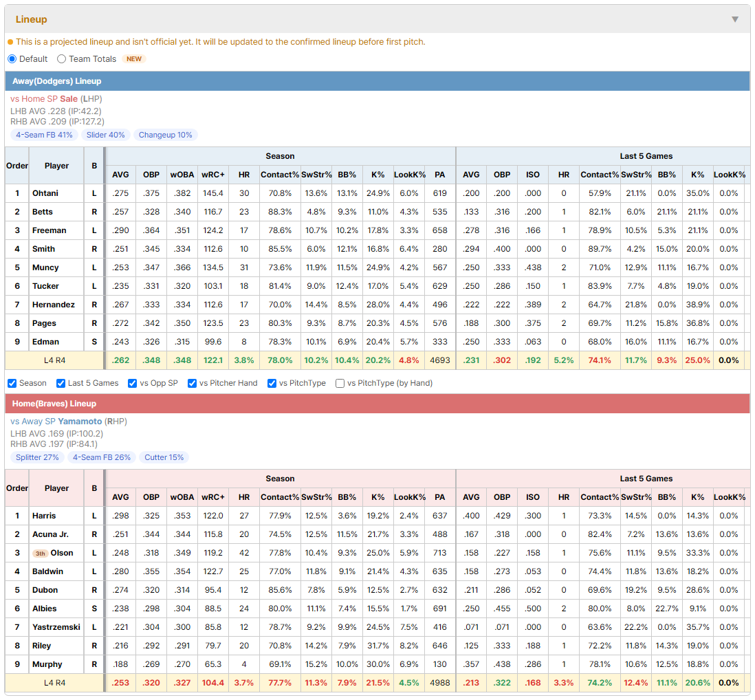The height and width of the screenshot is (700, 755).
Task: Click the NEW badge beside Team Totals
Action: (134, 58)
